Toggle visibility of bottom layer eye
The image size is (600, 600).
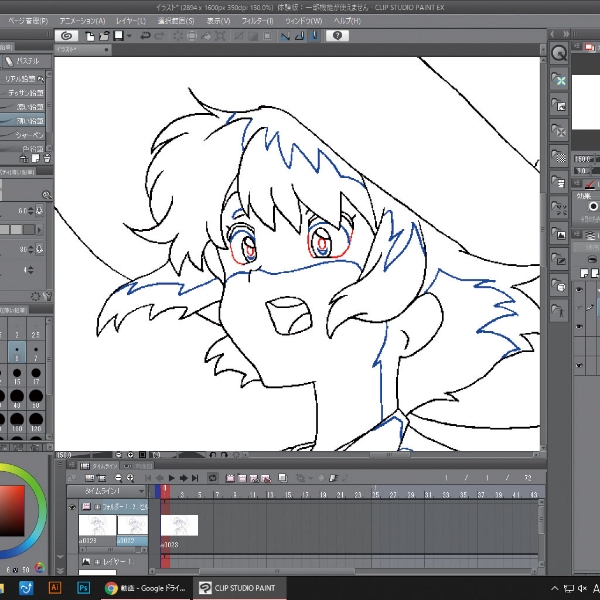pos(579,365)
